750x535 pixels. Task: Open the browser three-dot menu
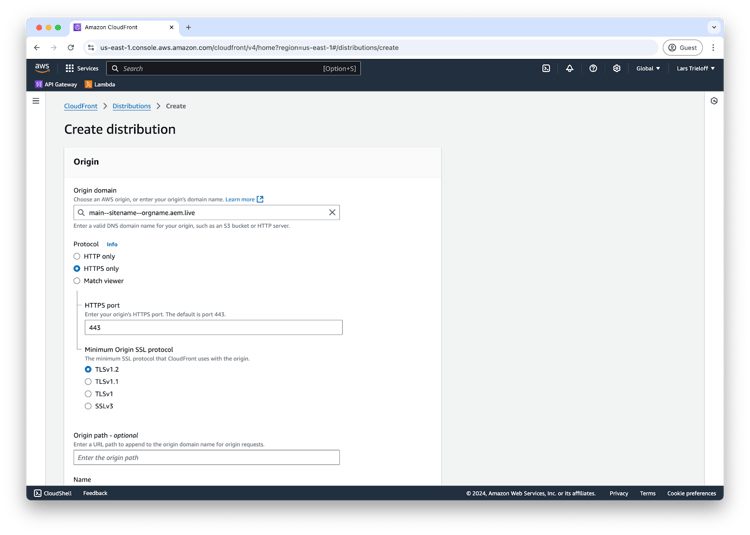point(713,47)
